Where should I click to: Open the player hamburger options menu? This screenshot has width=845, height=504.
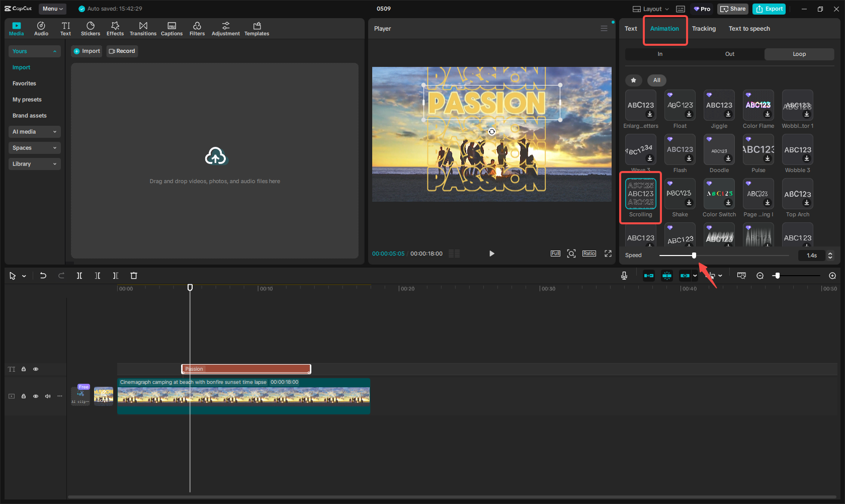tap(604, 29)
